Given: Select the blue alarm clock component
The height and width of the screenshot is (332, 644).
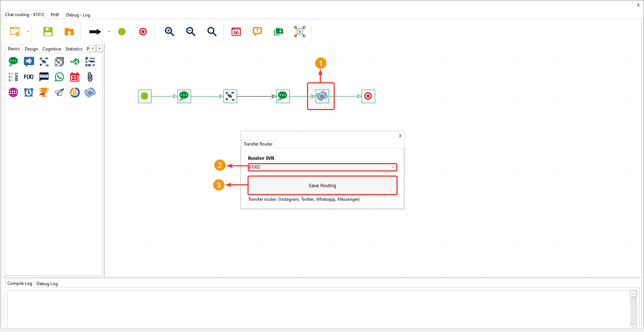Looking at the screenshot, I should [x=29, y=92].
